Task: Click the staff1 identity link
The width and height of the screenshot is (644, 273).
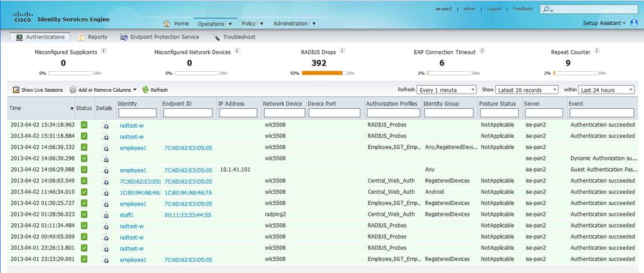Action: 127,214
